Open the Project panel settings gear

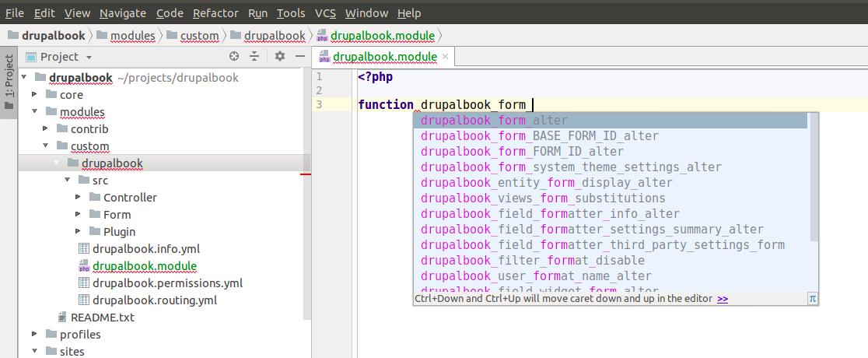[280, 57]
